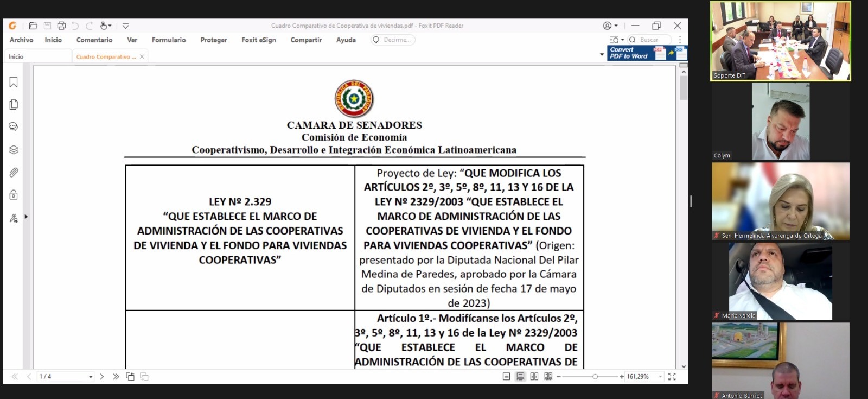
Task: Open the Archivo menu
Action: point(22,40)
